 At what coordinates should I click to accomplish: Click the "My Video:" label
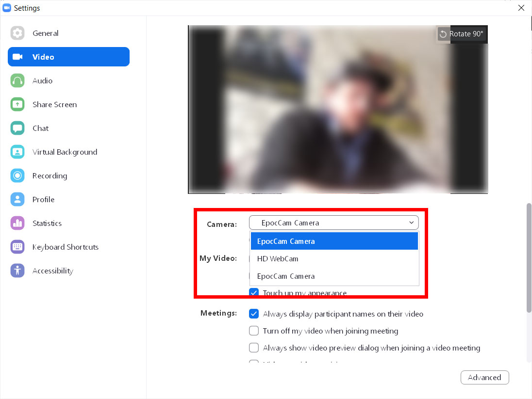click(218, 258)
